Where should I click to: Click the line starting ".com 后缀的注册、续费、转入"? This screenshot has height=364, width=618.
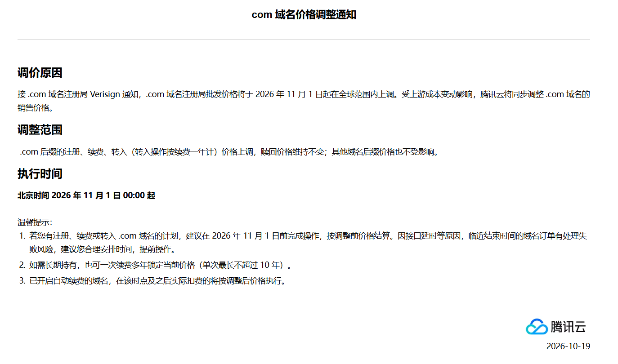229,152
